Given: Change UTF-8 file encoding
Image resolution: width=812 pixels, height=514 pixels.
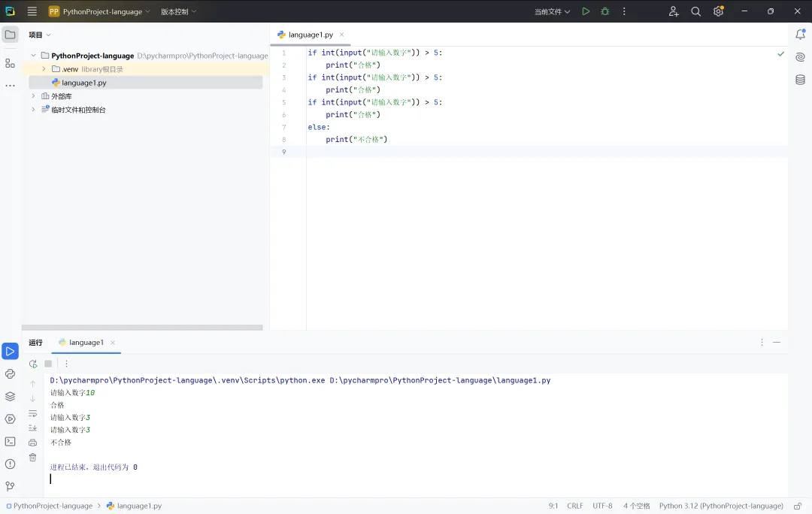Looking at the screenshot, I should [602, 506].
